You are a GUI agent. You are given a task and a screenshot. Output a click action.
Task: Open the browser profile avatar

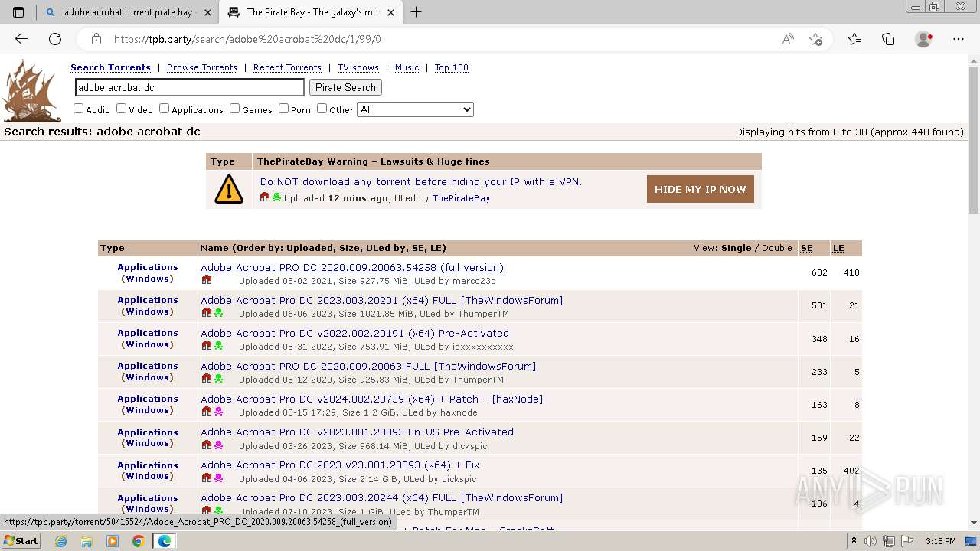[x=924, y=39]
